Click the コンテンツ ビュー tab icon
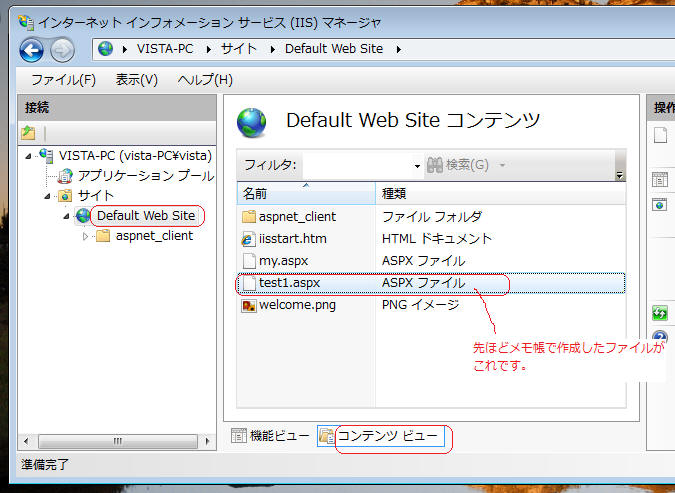 (327, 436)
